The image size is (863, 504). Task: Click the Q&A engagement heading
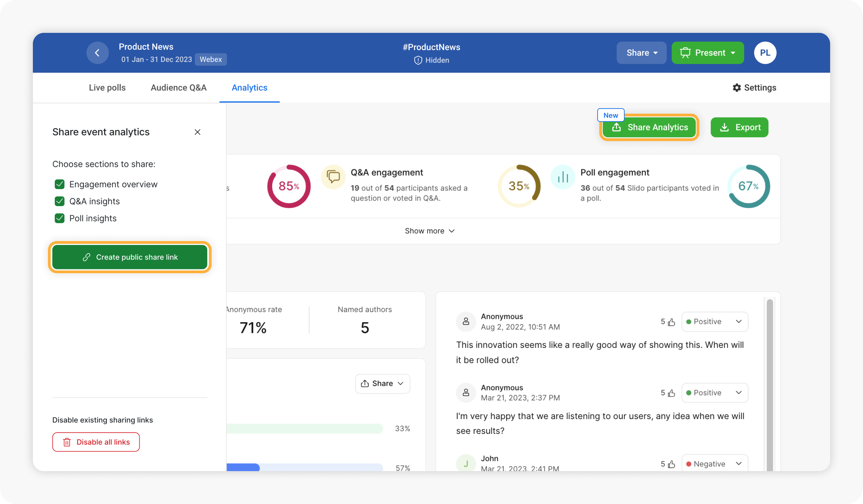(x=387, y=173)
